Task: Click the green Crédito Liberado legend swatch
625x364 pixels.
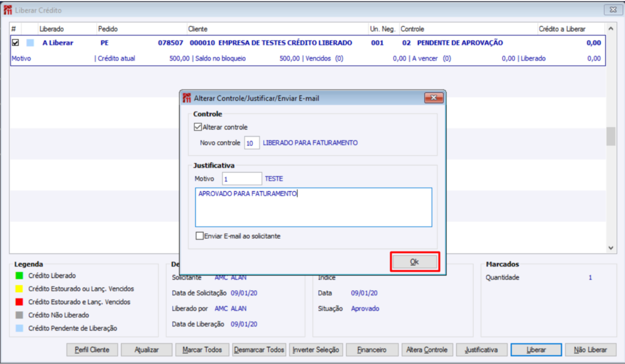Action: pyautogui.click(x=19, y=276)
